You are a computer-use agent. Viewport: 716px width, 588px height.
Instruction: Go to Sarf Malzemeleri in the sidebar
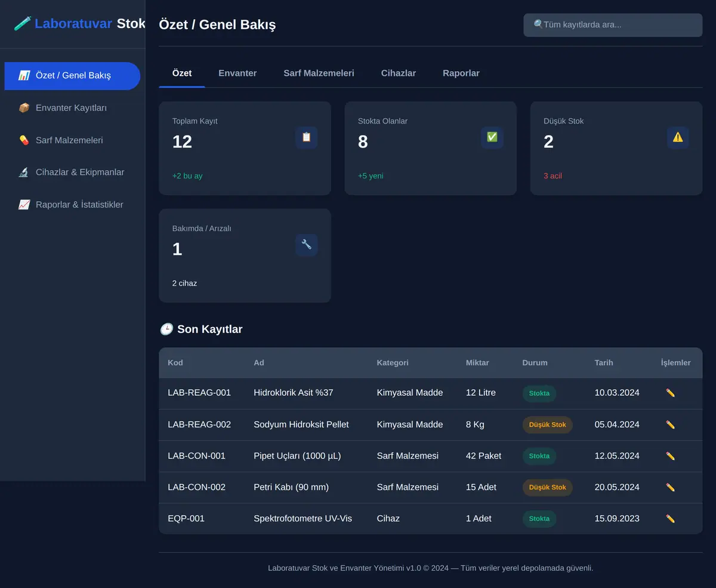click(x=72, y=140)
